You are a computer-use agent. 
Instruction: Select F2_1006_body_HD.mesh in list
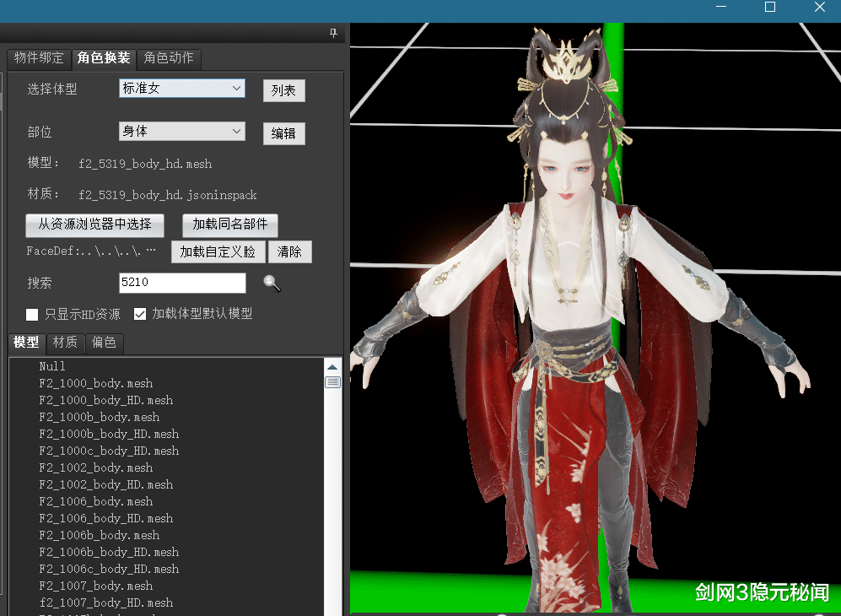(106, 519)
